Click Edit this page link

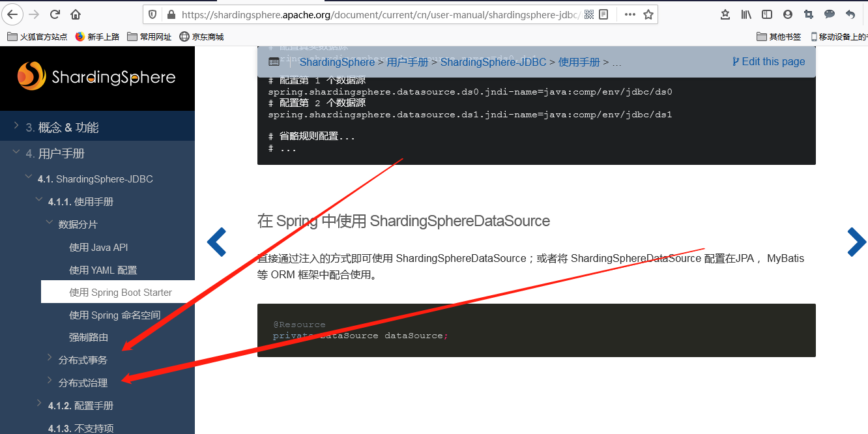(x=768, y=61)
